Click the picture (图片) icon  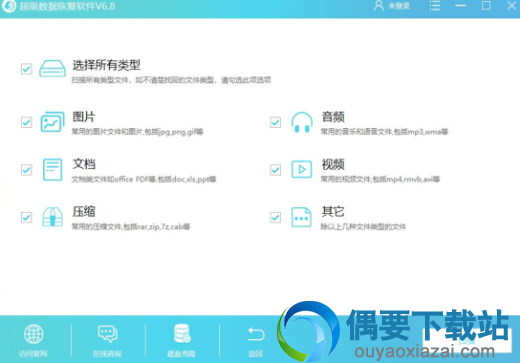tap(52, 122)
